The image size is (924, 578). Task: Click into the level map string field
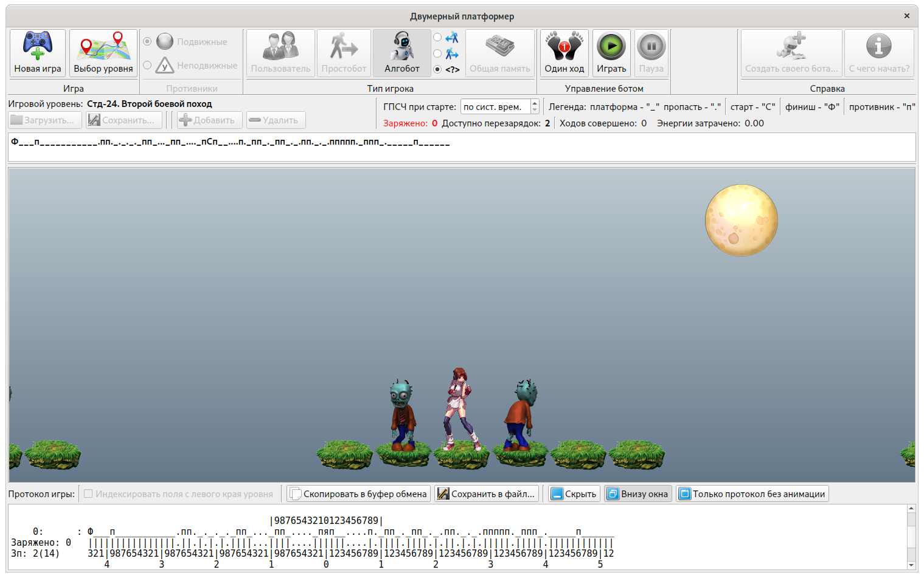462,147
